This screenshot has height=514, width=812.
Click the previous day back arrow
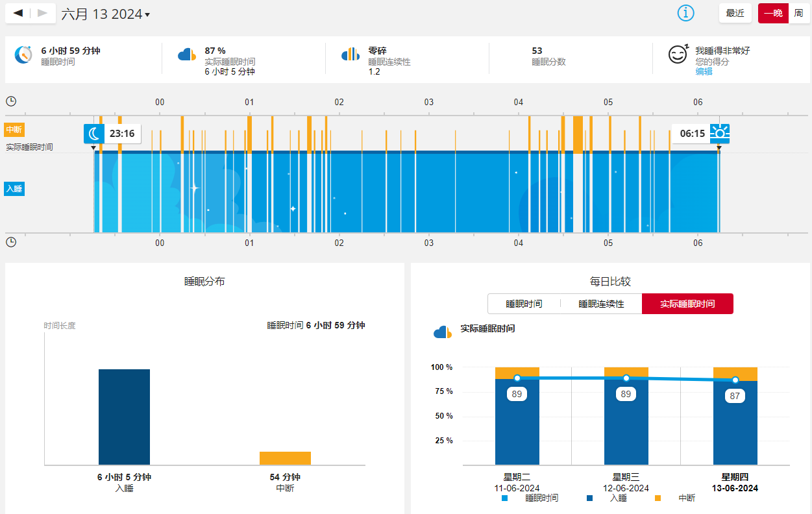(x=18, y=13)
